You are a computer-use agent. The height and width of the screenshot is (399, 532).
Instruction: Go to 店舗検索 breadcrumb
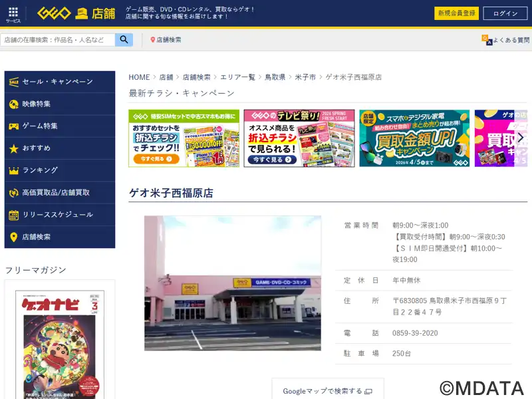click(x=196, y=77)
